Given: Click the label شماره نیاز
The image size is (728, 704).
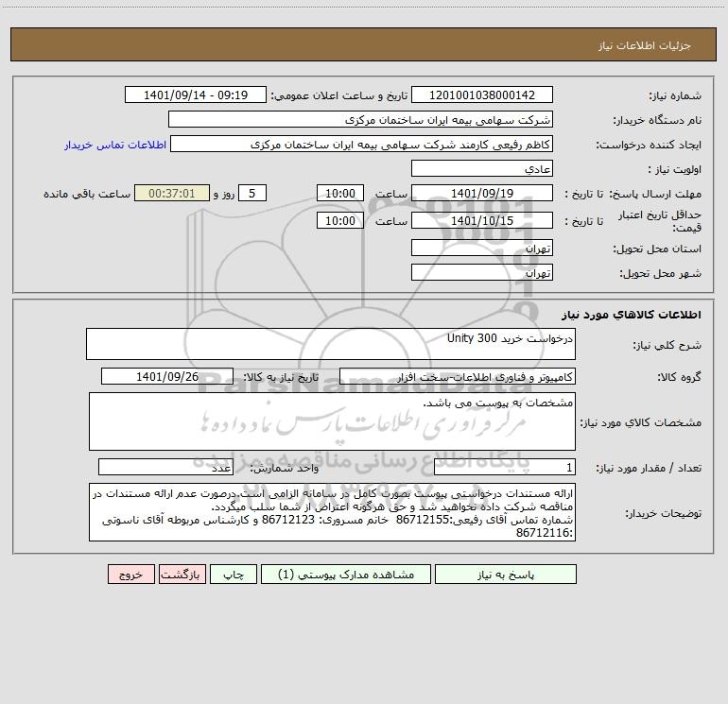Looking at the screenshot, I should point(675,95).
